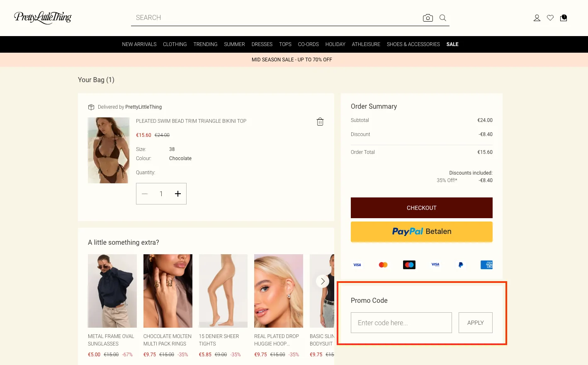The height and width of the screenshot is (365, 588).
Task: Open the Holiday menu
Action: click(335, 44)
